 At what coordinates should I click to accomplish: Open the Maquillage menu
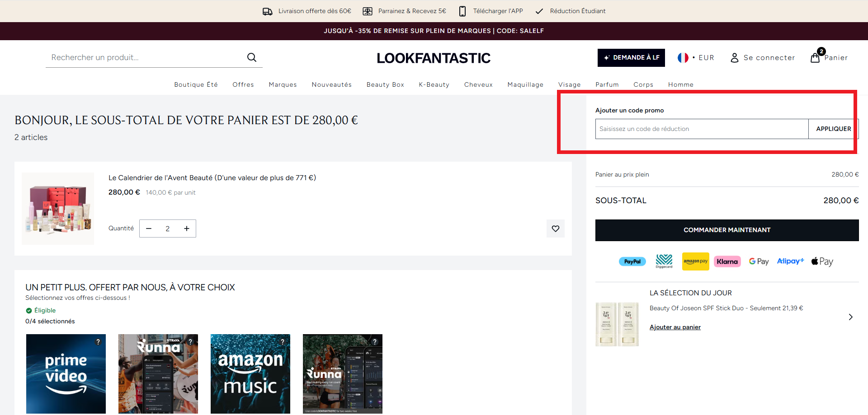pos(526,84)
